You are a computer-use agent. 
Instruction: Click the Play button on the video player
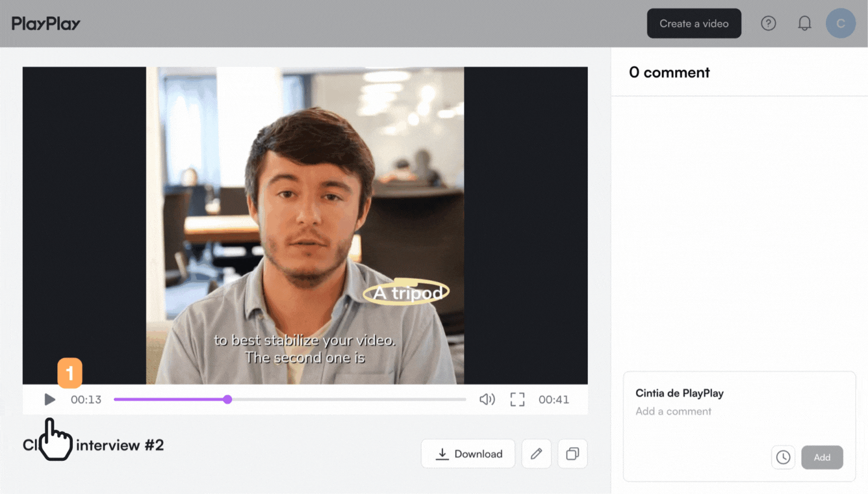click(x=49, y=399)
